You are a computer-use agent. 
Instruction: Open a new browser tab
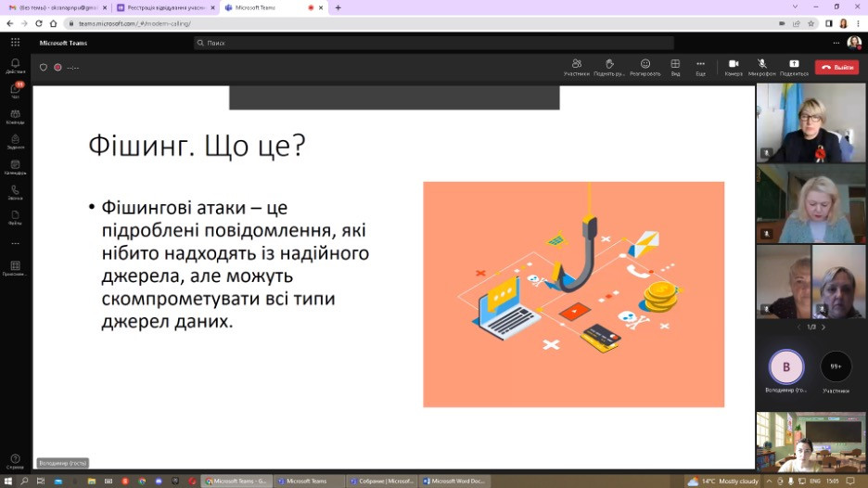pyautogui.click(x=338, y=7)
